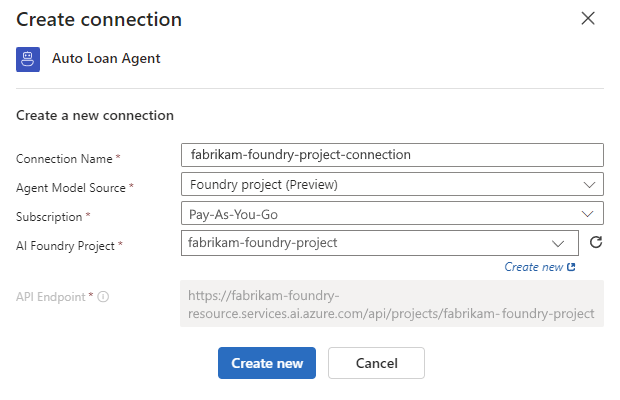This screenshot has width=620, height=400.
Task: Cancel the connection creation
Action: 376,363
